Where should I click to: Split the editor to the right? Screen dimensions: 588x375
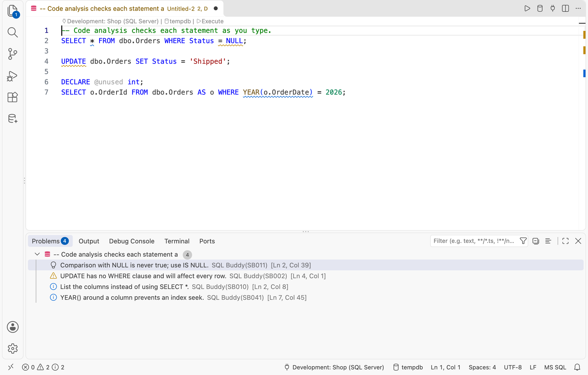click(x=566, y=8)
